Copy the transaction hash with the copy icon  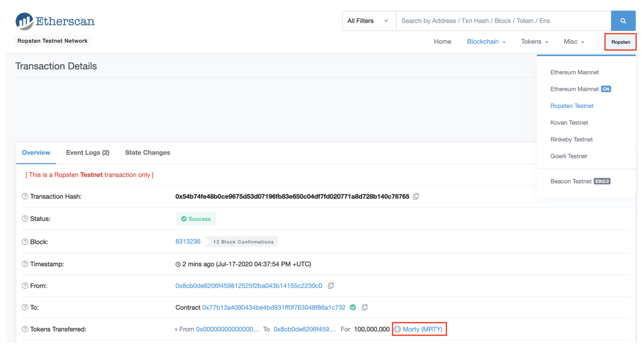point(416,197)
